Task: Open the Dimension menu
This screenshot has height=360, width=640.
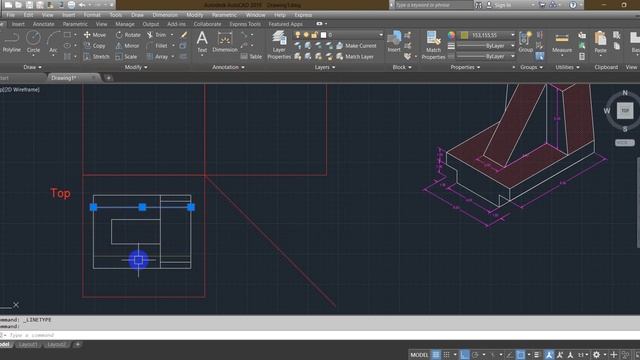Action: tap(165, 15)
